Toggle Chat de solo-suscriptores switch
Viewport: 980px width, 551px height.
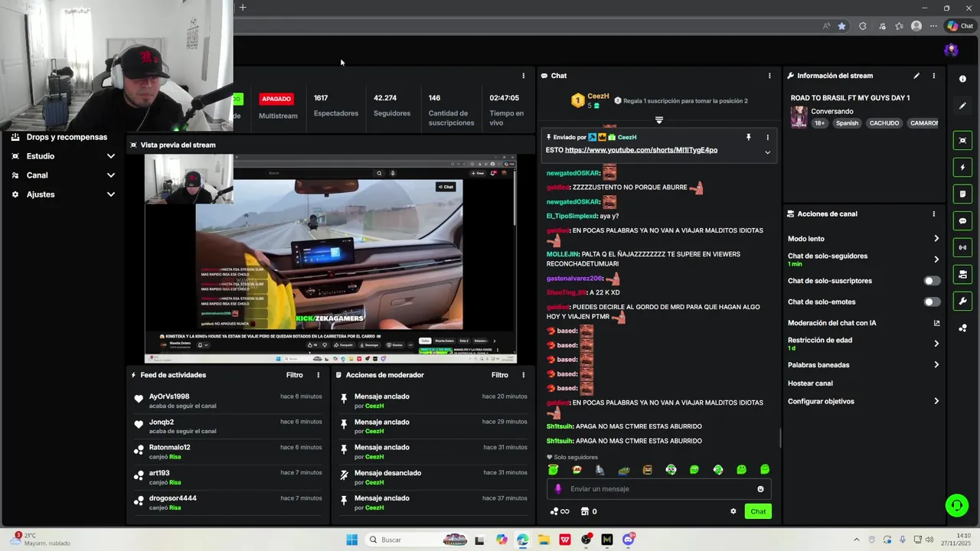931,281
